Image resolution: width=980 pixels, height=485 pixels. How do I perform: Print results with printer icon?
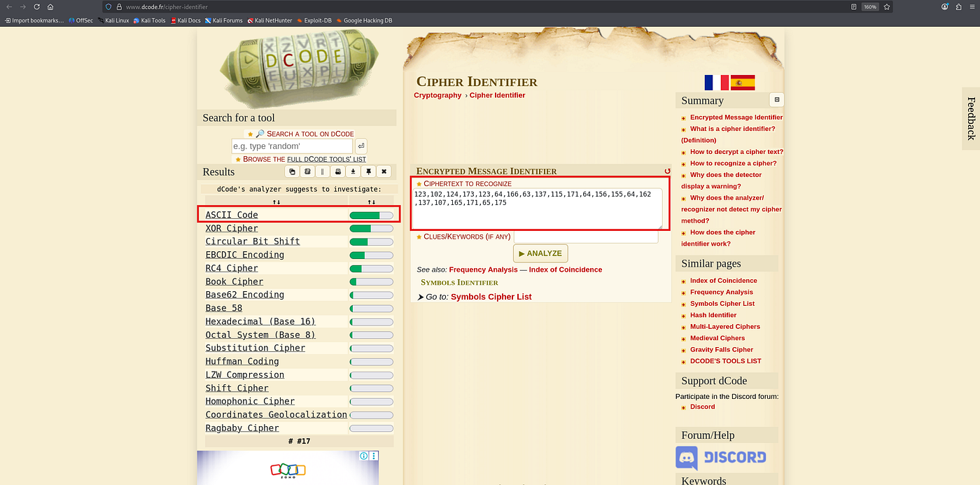coord(338,171)
